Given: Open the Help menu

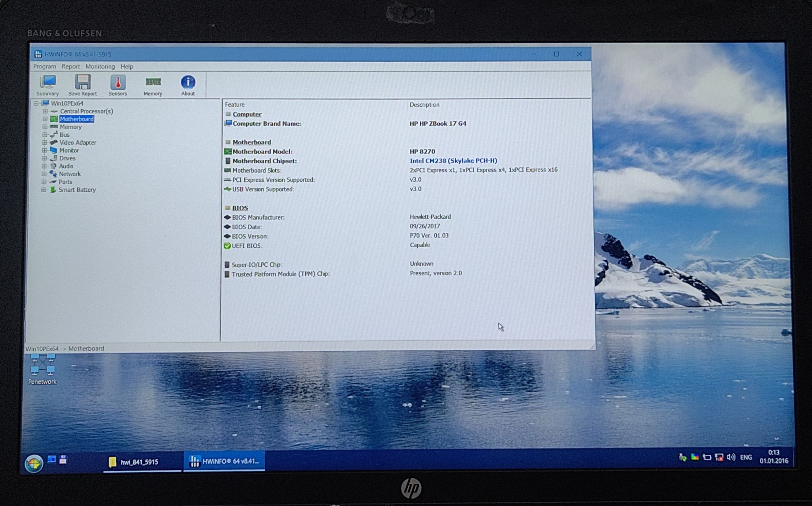Looking at the screenshot, I should point(127,66).
